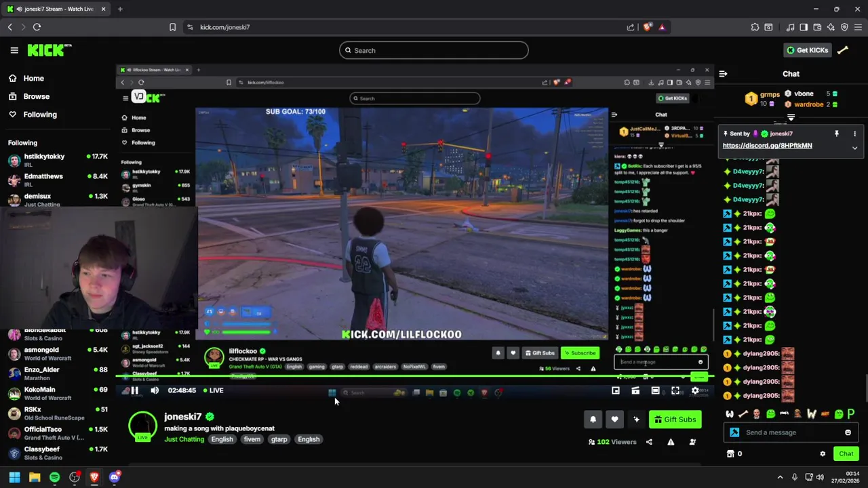The image size is (868, 488).
Task: Enter fullscreen on the player
Action: (x=675, y=390)
